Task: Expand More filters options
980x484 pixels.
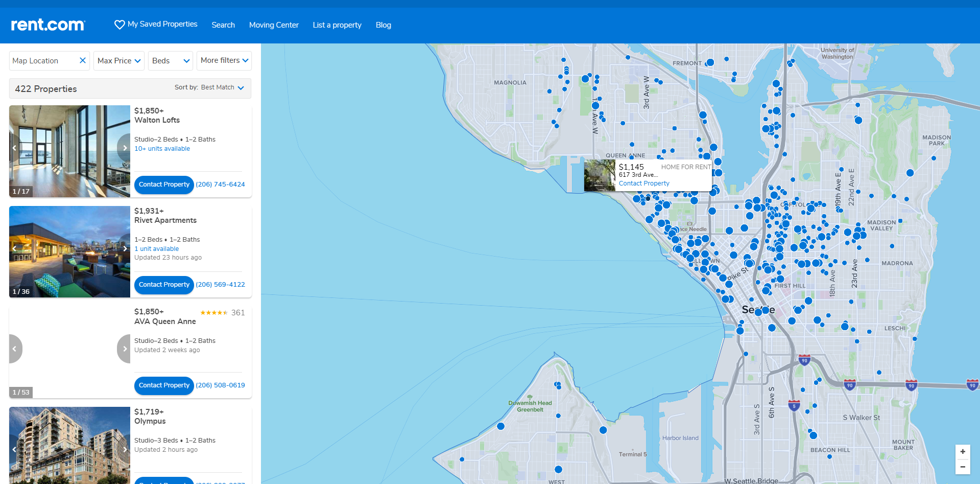Action: point(224,60)
